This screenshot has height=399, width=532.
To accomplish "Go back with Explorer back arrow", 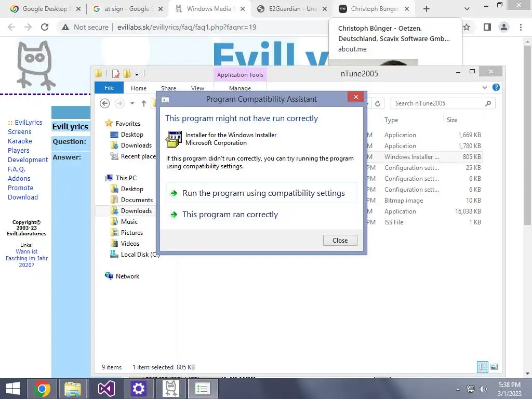I will click(105, 103).
